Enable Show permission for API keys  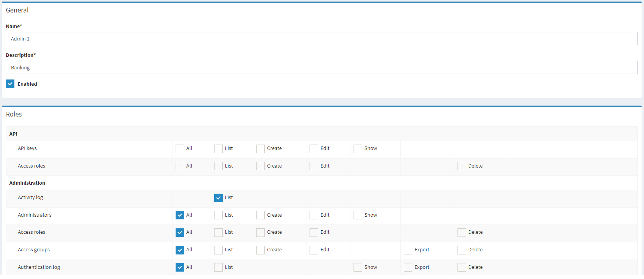pos(358,149)
